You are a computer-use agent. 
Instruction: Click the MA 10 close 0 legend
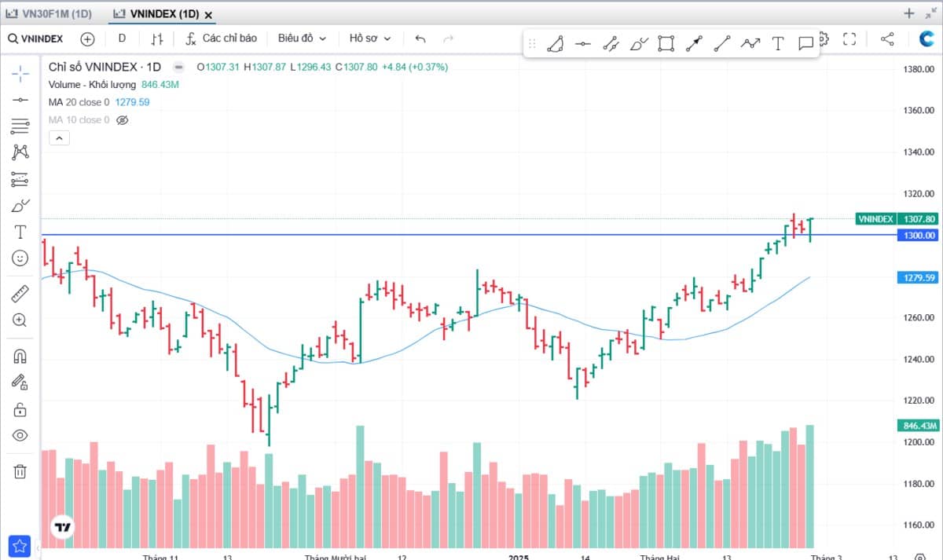pyautogui.click(x=79, y=120)
